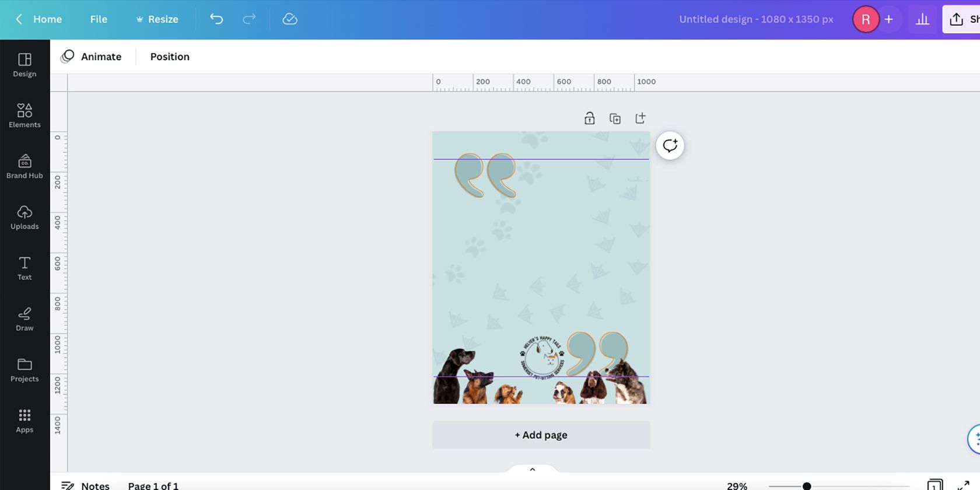
Task: Open the Projects folder panel
Action: coord(24,369)
